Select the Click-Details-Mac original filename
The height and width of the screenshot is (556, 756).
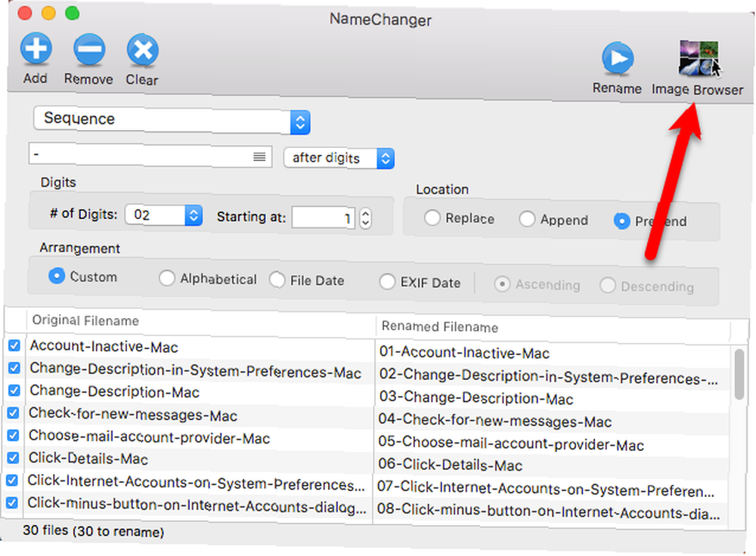(x=88, y=459)
